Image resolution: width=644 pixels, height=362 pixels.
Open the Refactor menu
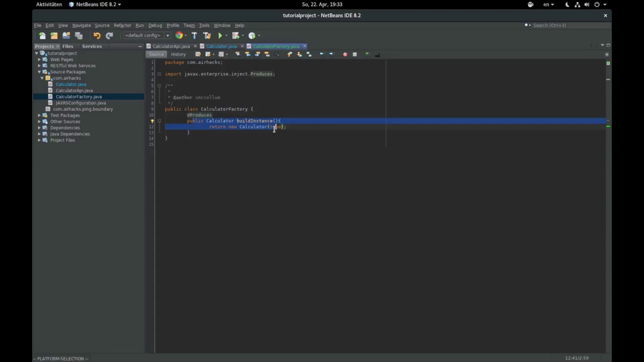click(122, 25)
